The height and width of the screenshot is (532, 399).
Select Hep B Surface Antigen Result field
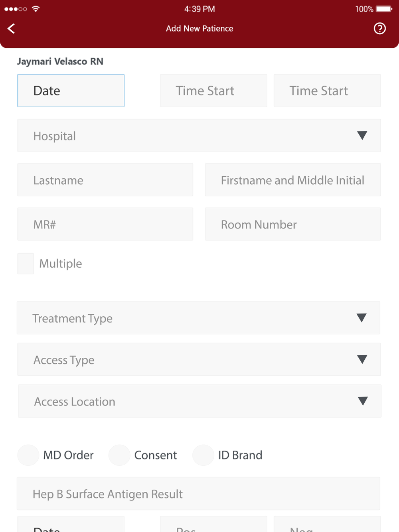click(x=198, y=494)
